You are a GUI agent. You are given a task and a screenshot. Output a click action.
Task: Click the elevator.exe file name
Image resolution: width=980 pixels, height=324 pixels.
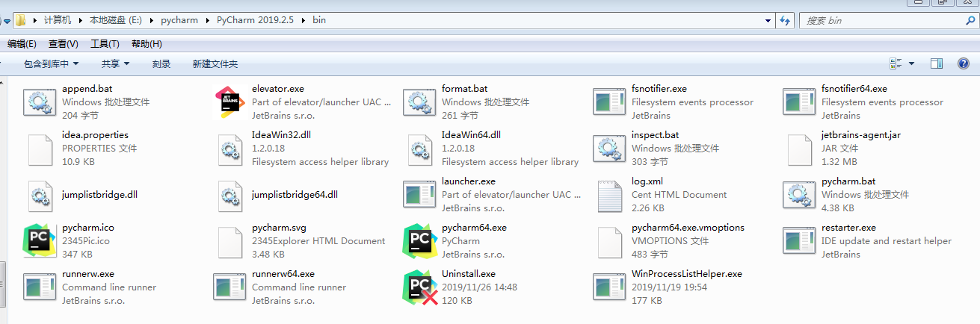click(278, 89)
